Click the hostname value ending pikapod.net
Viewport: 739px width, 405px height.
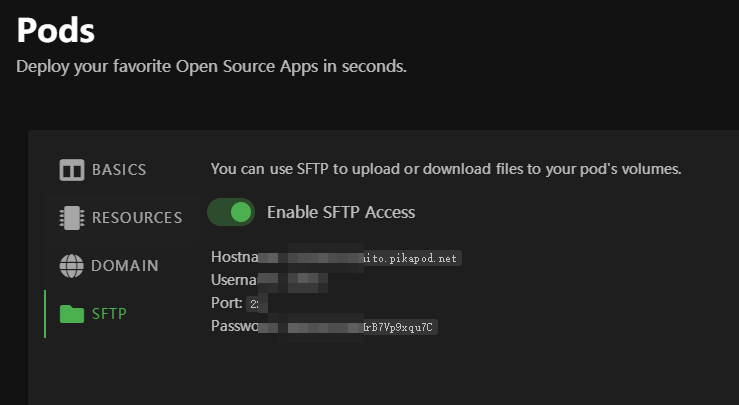360,258
